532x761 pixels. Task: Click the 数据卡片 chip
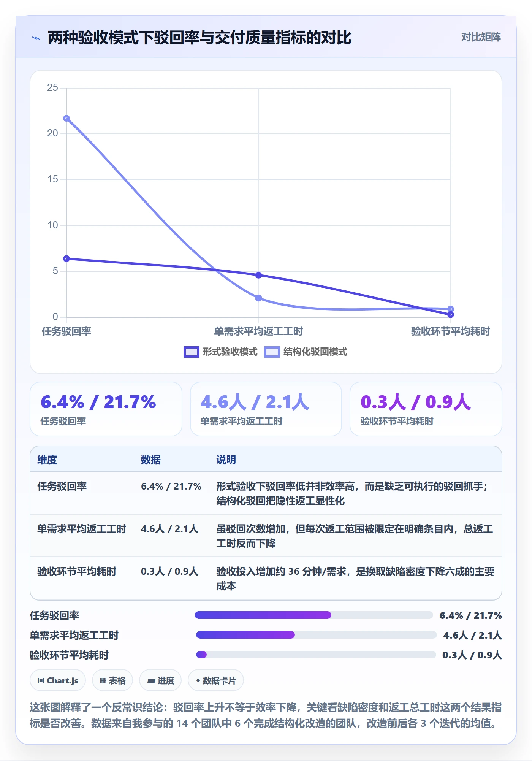click(x=216, y=680)
